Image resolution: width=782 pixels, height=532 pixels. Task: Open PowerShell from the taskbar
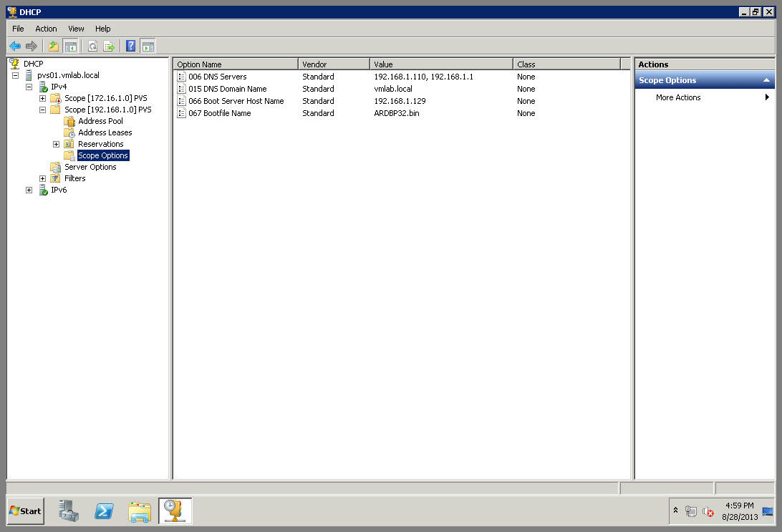pos(104,511)
